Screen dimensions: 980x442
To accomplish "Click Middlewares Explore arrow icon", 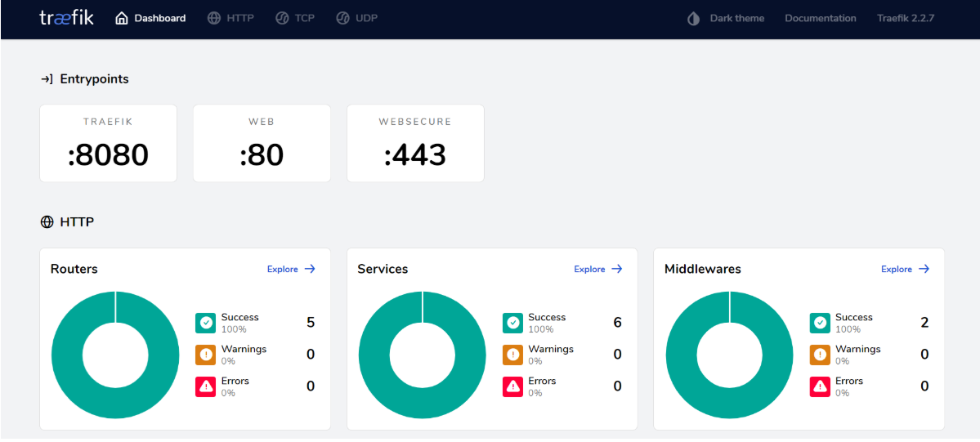I will coord(924,269).
